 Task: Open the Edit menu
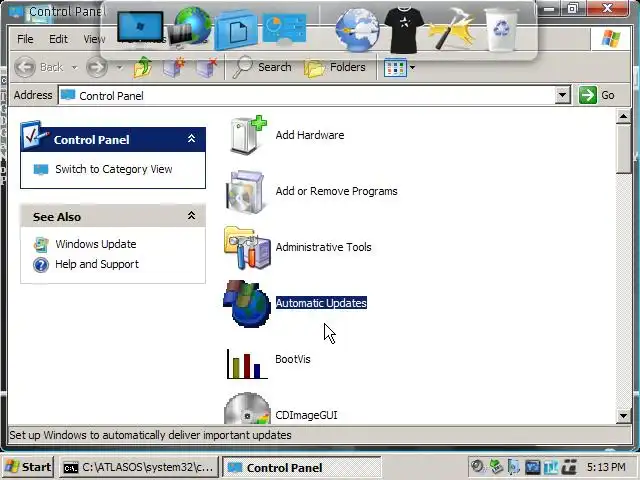pos(58,39)
